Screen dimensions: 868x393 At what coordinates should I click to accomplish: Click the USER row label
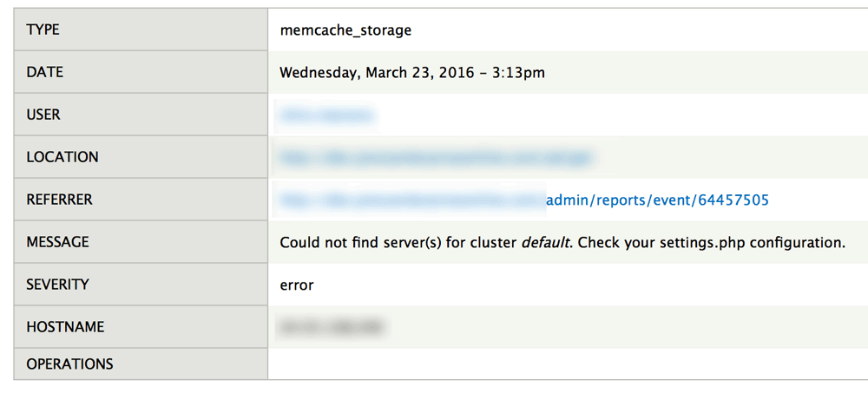point(43,115)
